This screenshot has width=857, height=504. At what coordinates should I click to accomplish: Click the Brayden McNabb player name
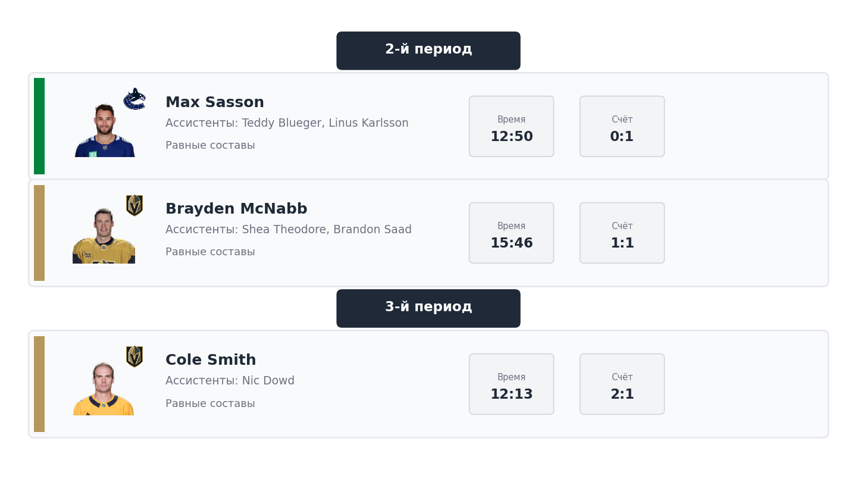236,209
